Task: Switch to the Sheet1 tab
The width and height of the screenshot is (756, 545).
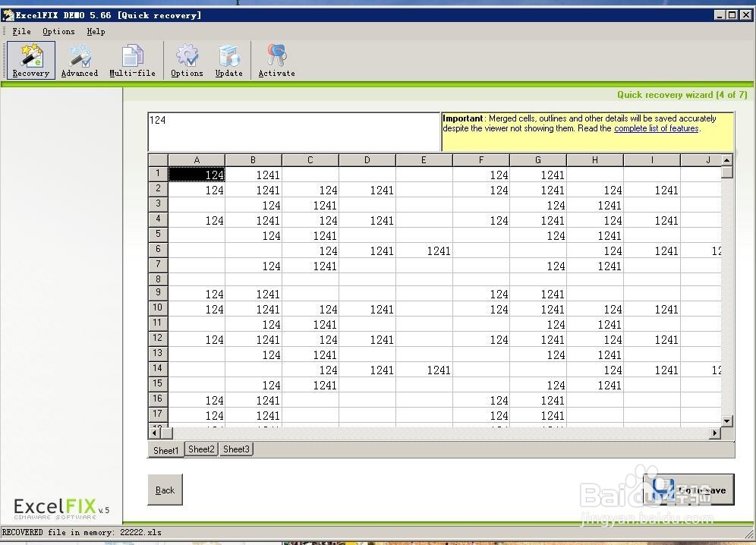Action: 166,450
